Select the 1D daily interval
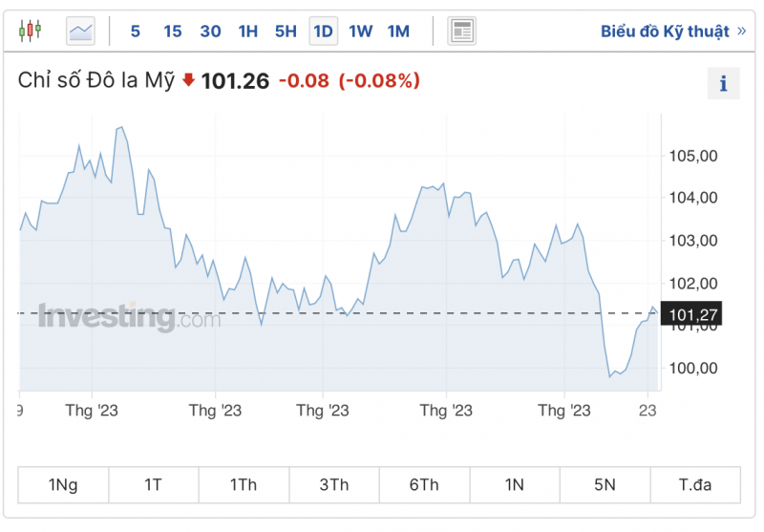The image size is (764, 532). pyautogui.click(x=324, y=32)
